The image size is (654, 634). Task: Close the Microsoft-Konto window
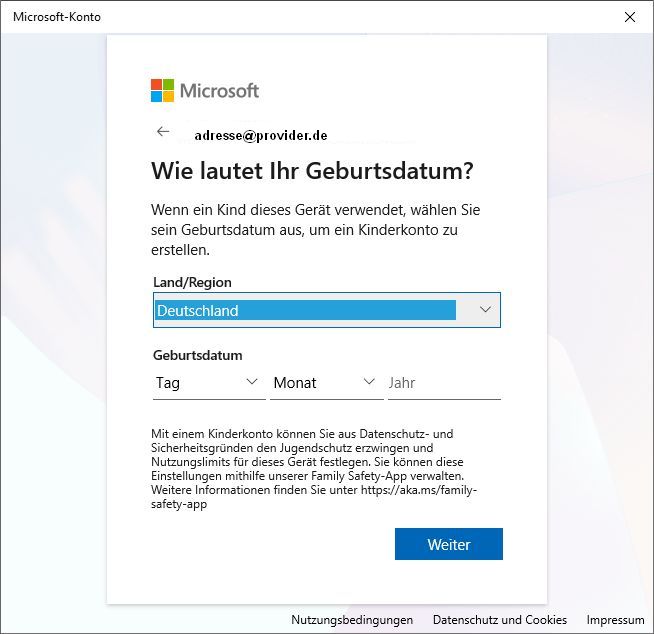coord(629,17)
